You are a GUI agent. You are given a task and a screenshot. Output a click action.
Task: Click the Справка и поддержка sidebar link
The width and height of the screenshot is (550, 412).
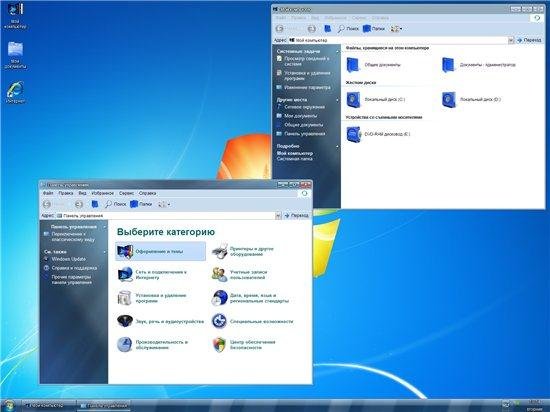pyautogui.click(x=74, y=268)
